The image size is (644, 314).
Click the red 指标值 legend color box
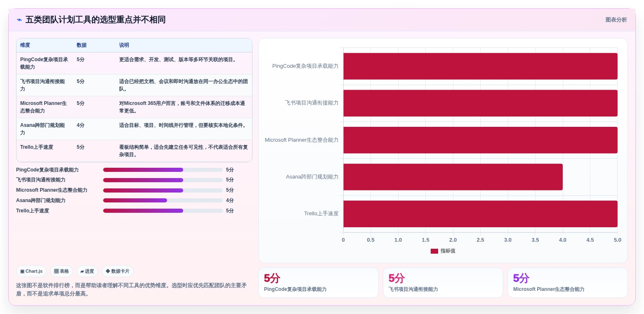(434, 251)
